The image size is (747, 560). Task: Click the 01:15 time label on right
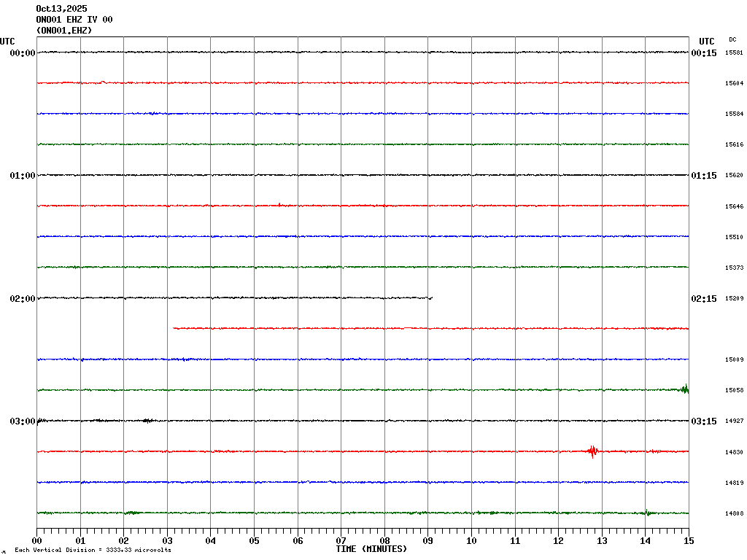(x=704, y=176)
